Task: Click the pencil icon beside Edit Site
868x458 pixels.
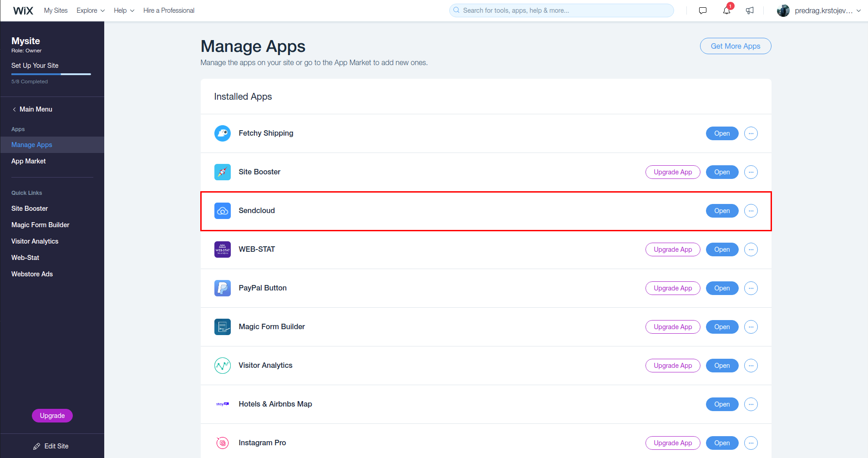Action: [x=37, y=446]
